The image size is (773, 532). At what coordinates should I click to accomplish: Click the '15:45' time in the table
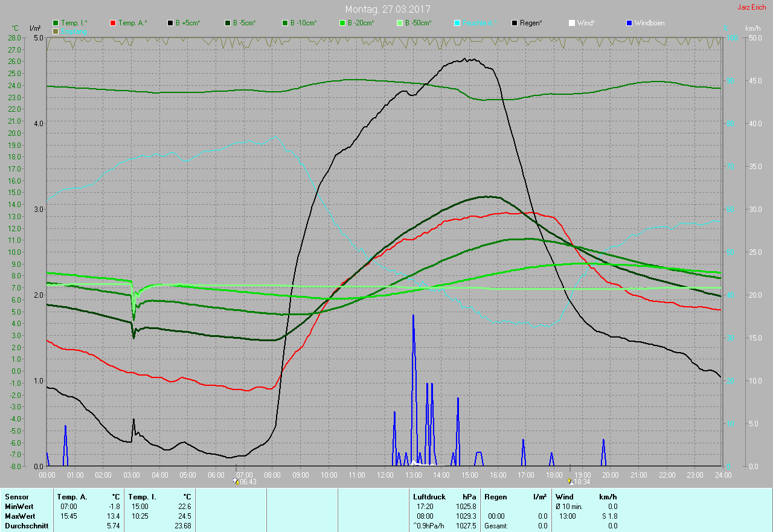(x=68, y=516)
